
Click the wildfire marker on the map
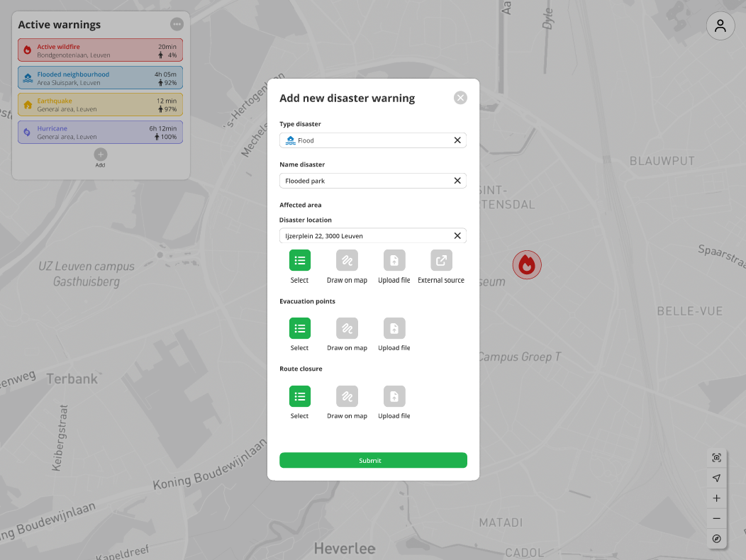click(527, 265)
